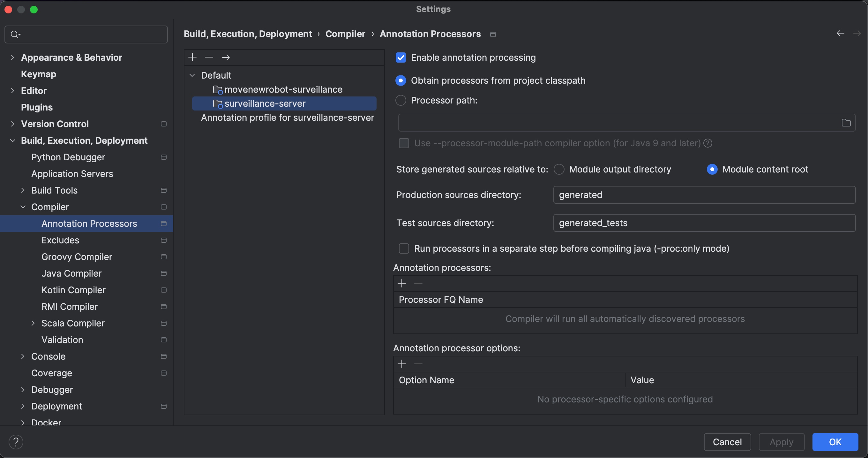Screen dimensions: 868x458
Task: Collapse the Compiler subtree
Action: pos(23,207)
